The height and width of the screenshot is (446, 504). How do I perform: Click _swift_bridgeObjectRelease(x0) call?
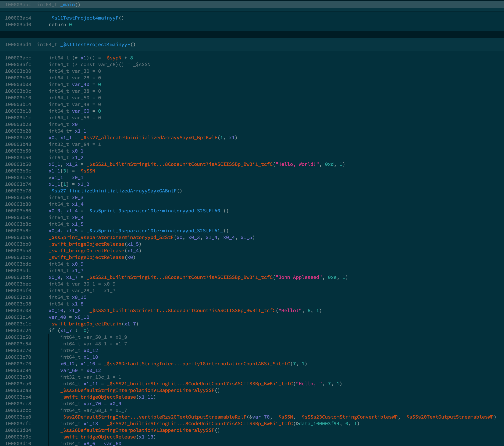pos(92,258)
